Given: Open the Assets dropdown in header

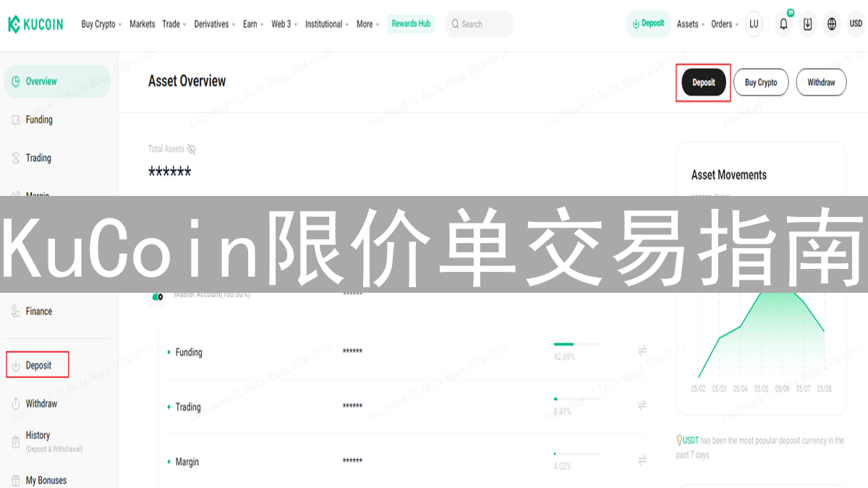Looking at the screenshot, I should (x=691, y=24).
